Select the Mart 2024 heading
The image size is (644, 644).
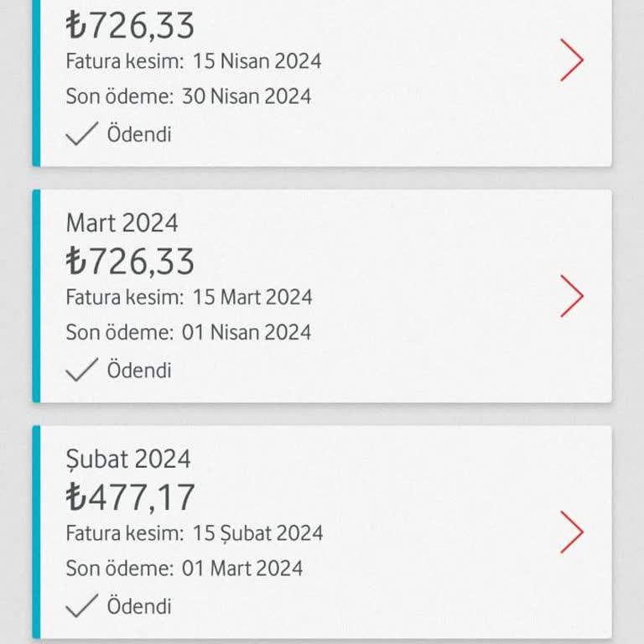click(x=122, y=223)
